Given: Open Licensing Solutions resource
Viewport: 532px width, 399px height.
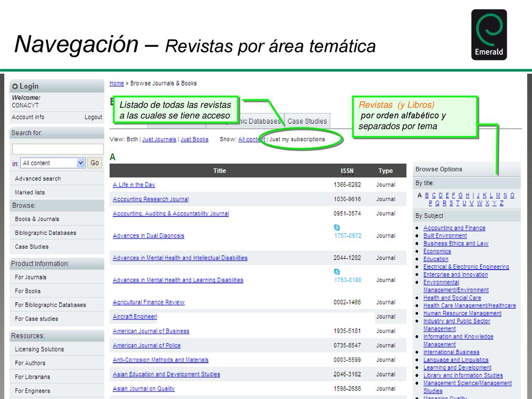Looking at the screenshot, I should pyautogui.click(x=39, y=349).
